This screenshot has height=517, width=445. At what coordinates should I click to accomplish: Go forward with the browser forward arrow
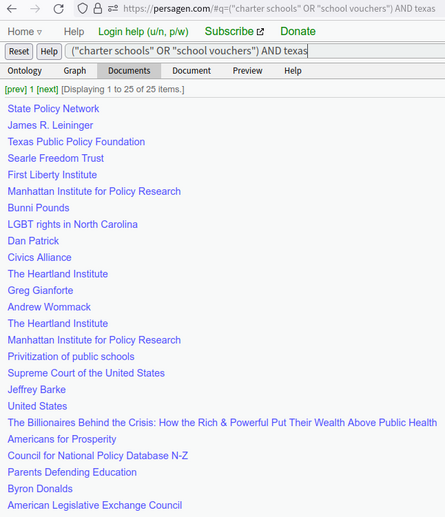35,9
